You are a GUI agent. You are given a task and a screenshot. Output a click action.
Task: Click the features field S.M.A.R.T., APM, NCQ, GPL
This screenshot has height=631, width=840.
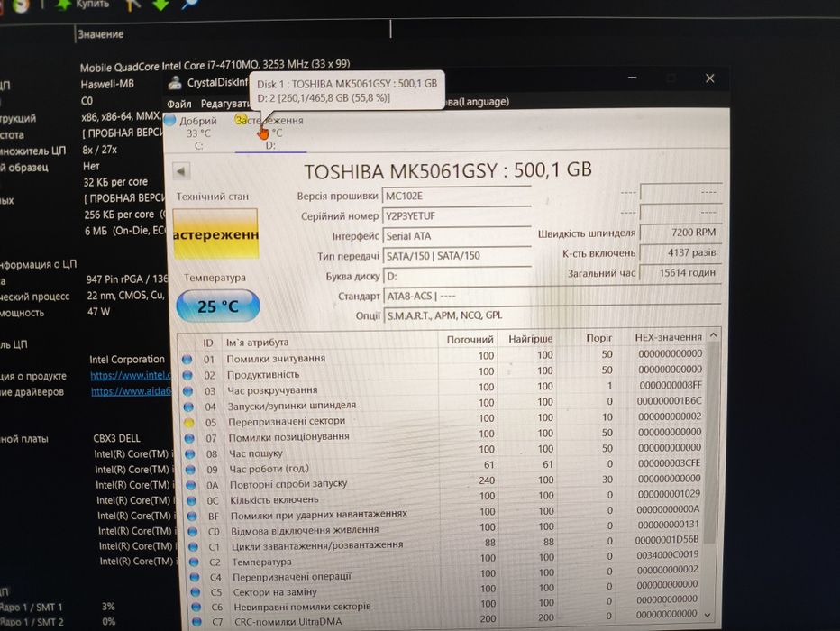pyautogui.click(x=552, y=315)
